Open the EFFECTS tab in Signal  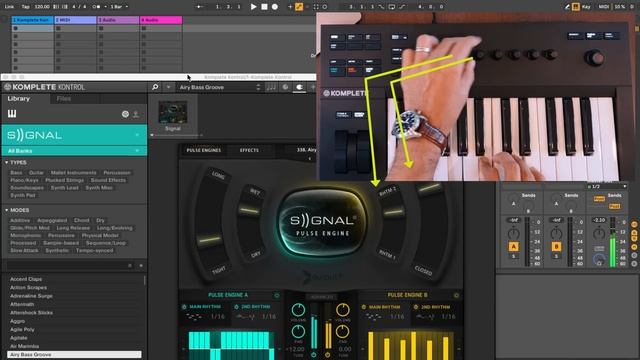click(x=249, y=150)
